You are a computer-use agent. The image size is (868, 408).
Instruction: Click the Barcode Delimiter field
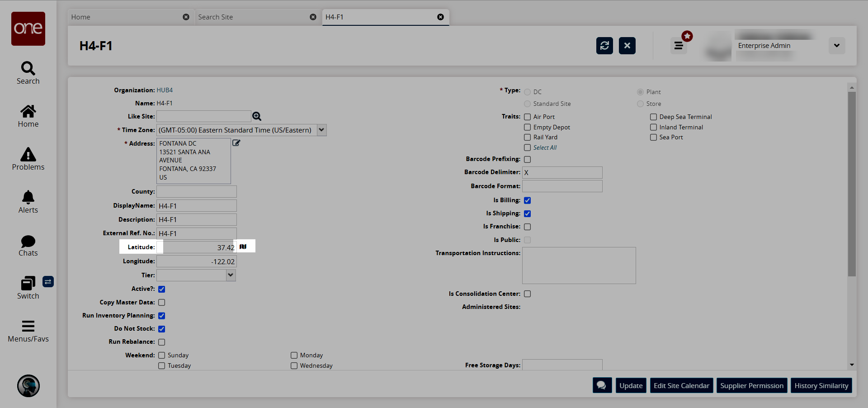(562, 172)
